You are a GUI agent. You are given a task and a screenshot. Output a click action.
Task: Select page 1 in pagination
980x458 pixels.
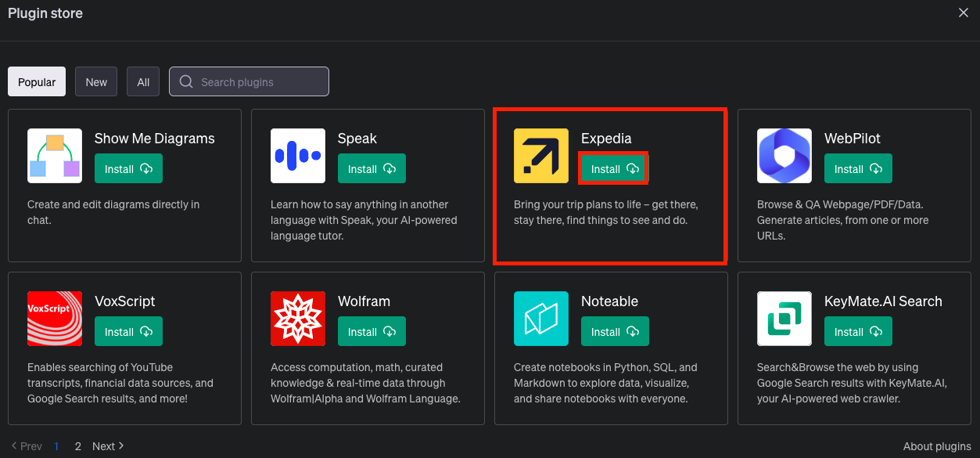click(56, 446)
